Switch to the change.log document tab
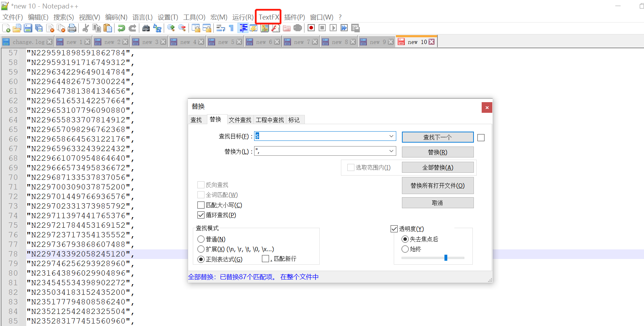644x326 pixels. click(x=28, y=42)
